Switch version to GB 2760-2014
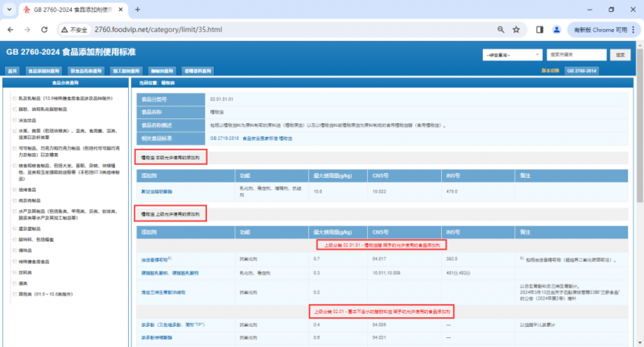 [580, 71]
